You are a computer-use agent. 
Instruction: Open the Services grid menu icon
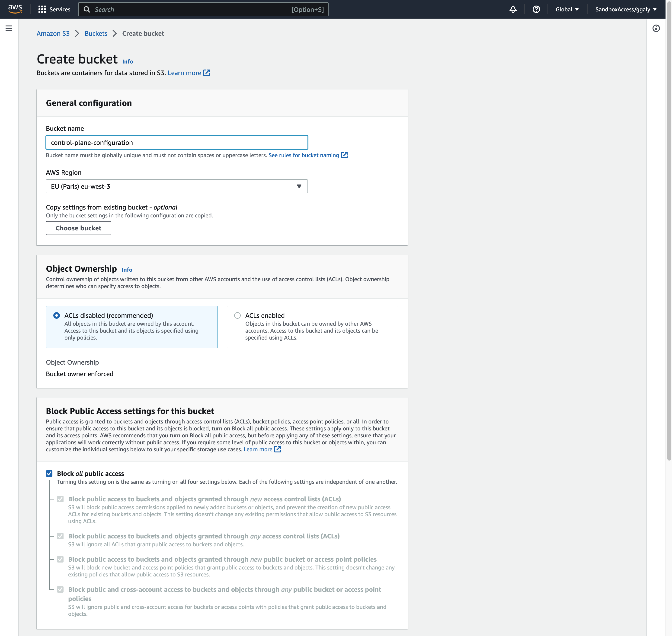[42, 10]
